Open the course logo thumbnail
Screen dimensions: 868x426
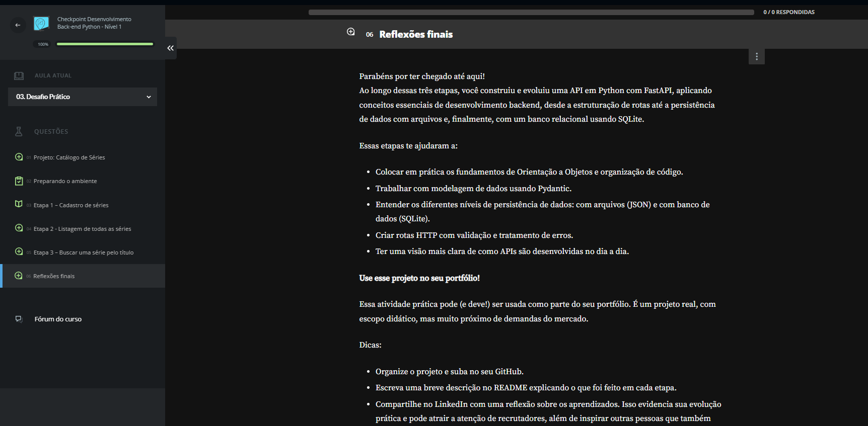41,23
